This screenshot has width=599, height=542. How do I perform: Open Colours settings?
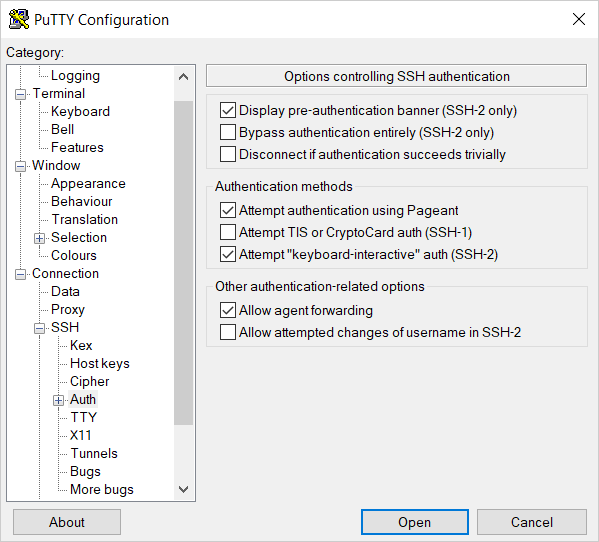click(74, 256)
